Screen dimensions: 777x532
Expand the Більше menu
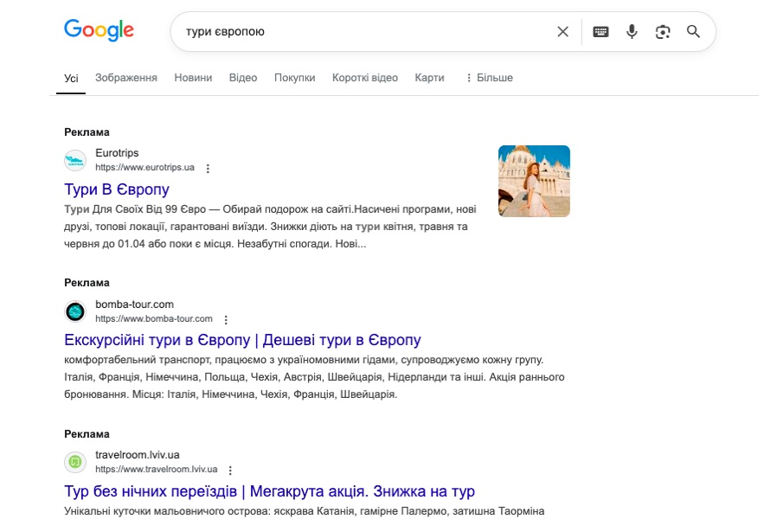(x=489, y=78)
